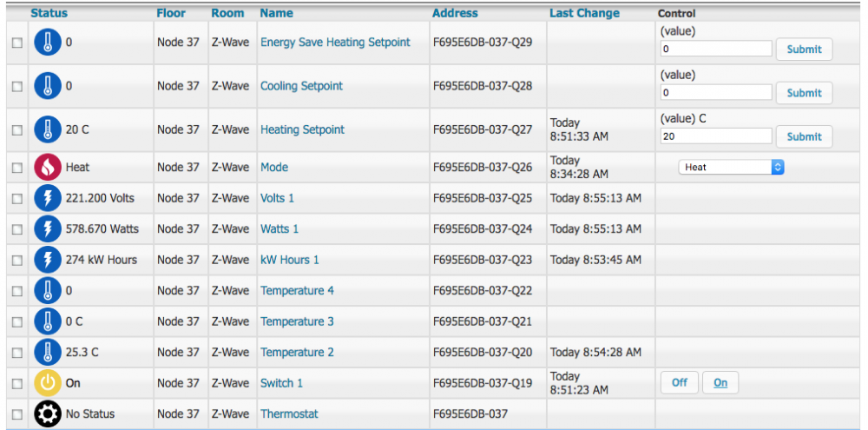Sort devices by the Name column header
The width and height of the screenshot is (868, 430).
point(276,13)
